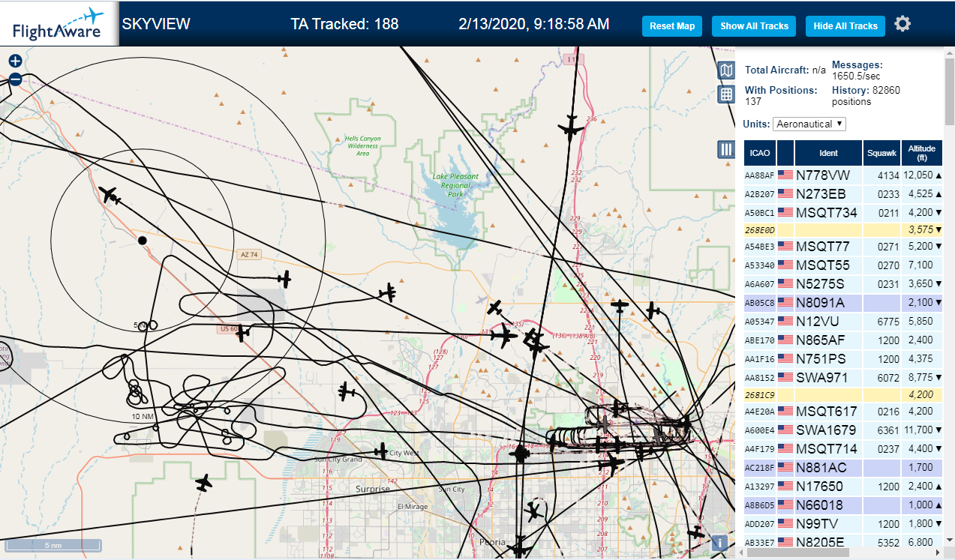Select the N17650 ident

[819, 486]
